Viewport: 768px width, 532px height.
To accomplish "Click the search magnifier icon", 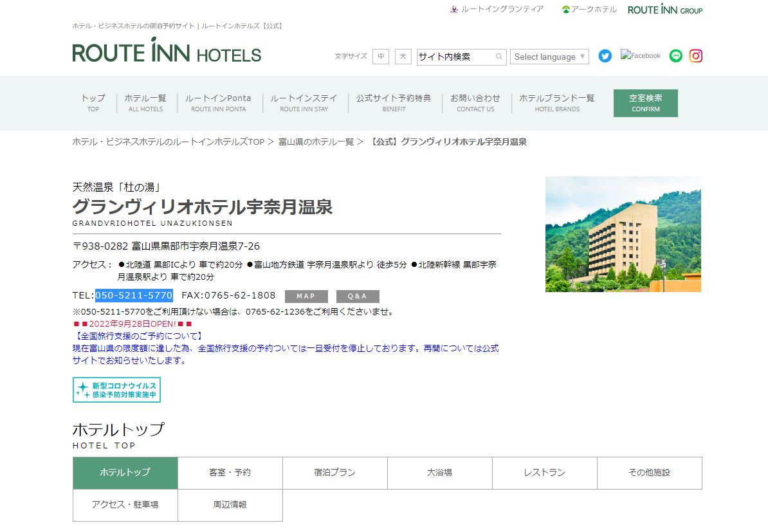I will tap(498, 57).
